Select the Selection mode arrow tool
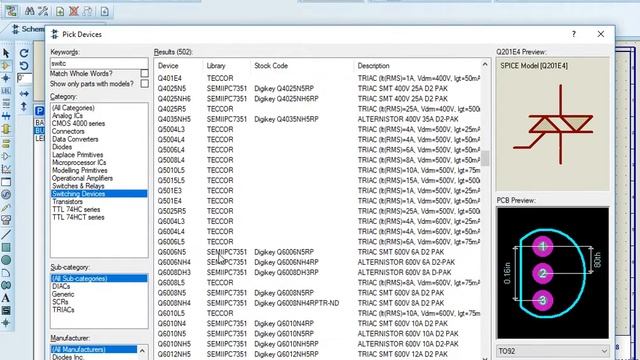The image size is (640, 360). [x=6, y=53]
